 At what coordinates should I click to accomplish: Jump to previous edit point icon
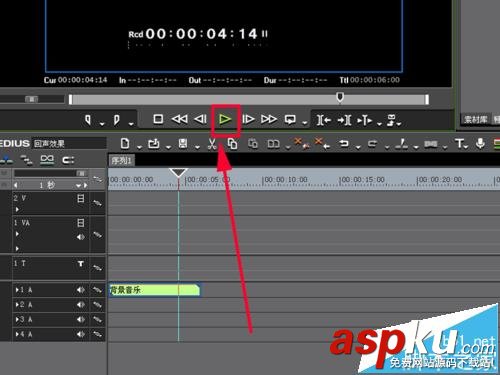click(x=324, y=120)
